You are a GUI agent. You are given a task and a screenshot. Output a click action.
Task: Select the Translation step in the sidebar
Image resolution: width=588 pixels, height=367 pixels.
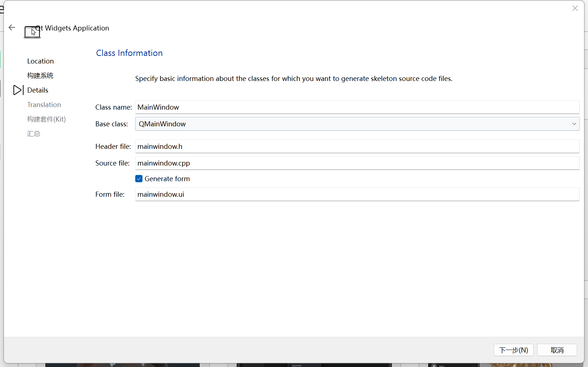[44, 105]
